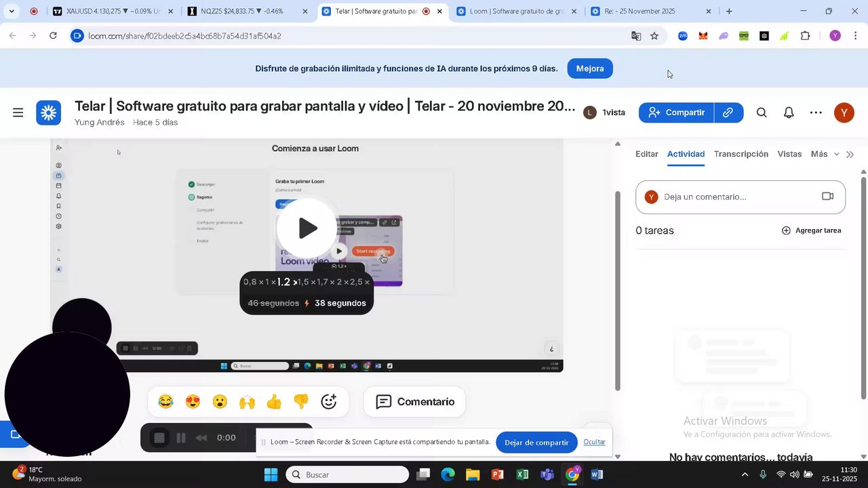Click the Comentario button
This screenshot has width=868, height=488.
pos(414,402)
